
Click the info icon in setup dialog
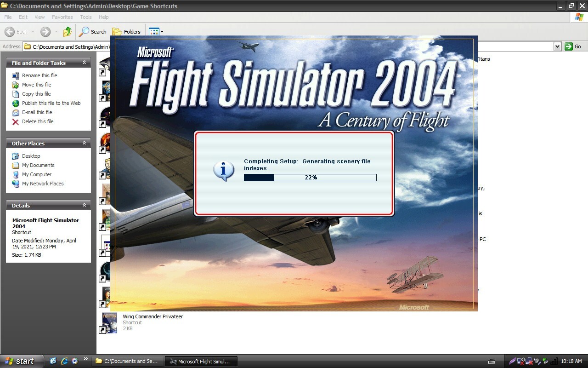click(x=224, y=171)
